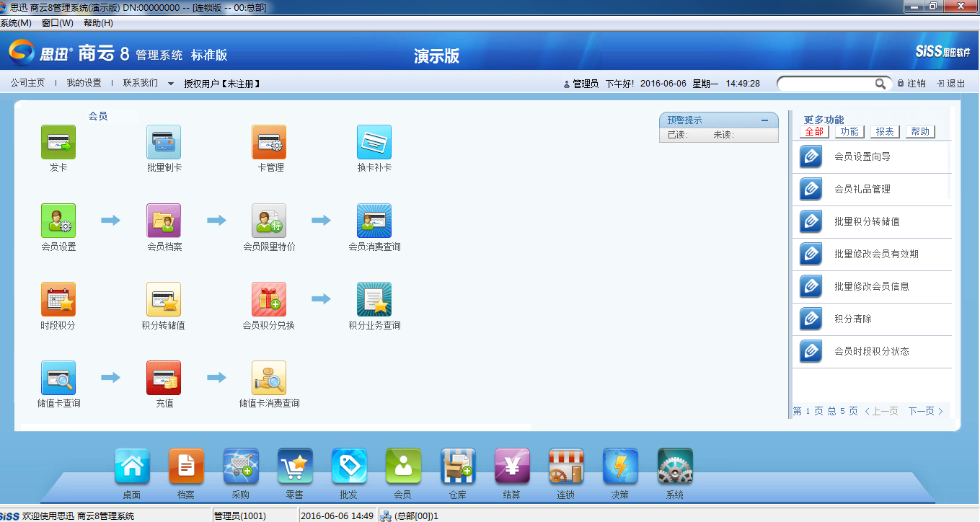
Task: Open the 决策 decision module in dock
Action: (620, 466)
